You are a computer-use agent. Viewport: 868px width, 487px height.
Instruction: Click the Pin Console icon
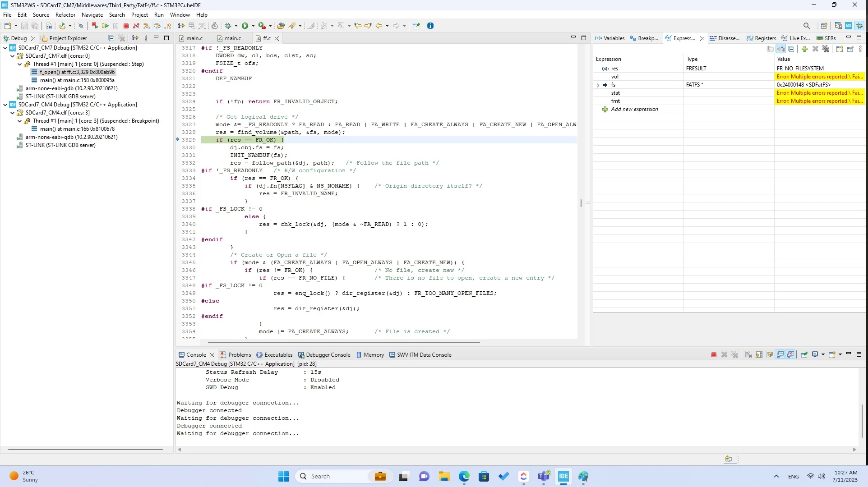pos(804,355)
